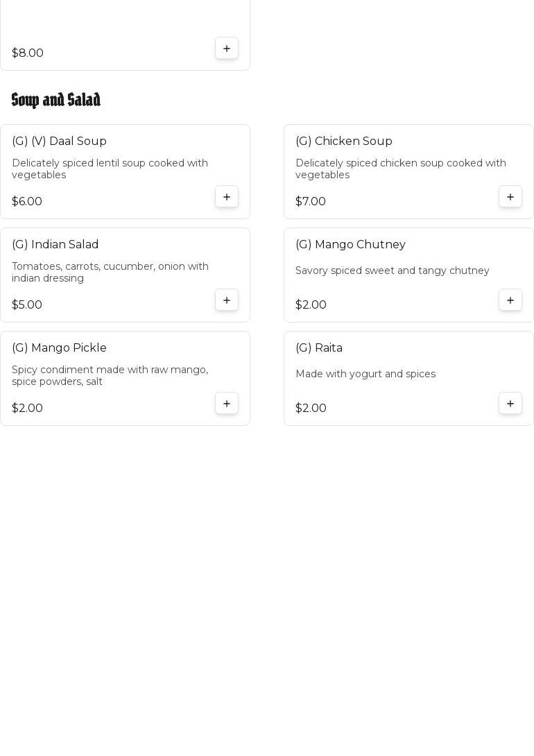This screenshot has width=534, height=756.
Task: Add Chicken Soup with the plus icon
Action: (510, 197)
